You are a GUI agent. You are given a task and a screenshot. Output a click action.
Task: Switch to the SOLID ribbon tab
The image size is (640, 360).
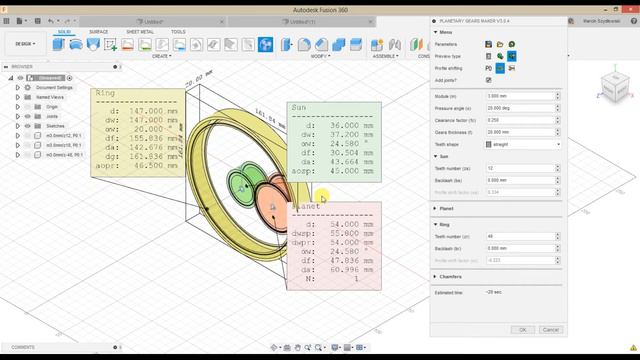(64, 32)
